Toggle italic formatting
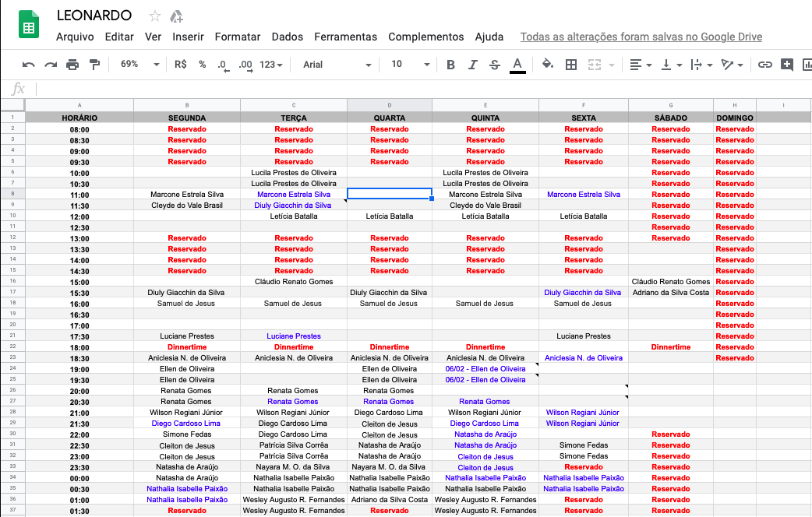The width and height of the screenshot is (812, 517). [x=472, y=65]
